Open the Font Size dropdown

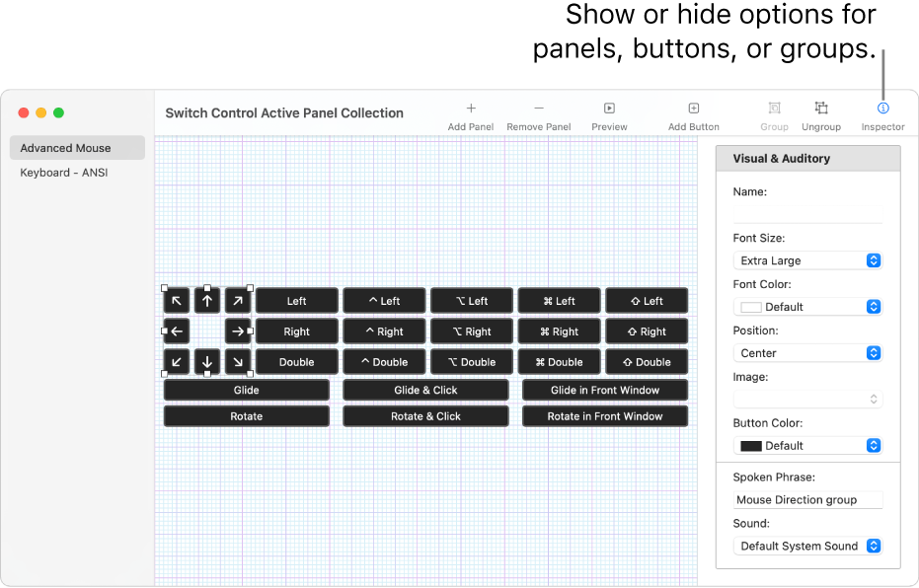[807, 260]
